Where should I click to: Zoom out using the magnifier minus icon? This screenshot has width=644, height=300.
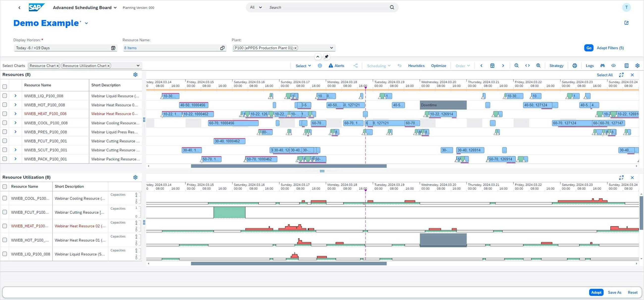click(x=516, y=65)
